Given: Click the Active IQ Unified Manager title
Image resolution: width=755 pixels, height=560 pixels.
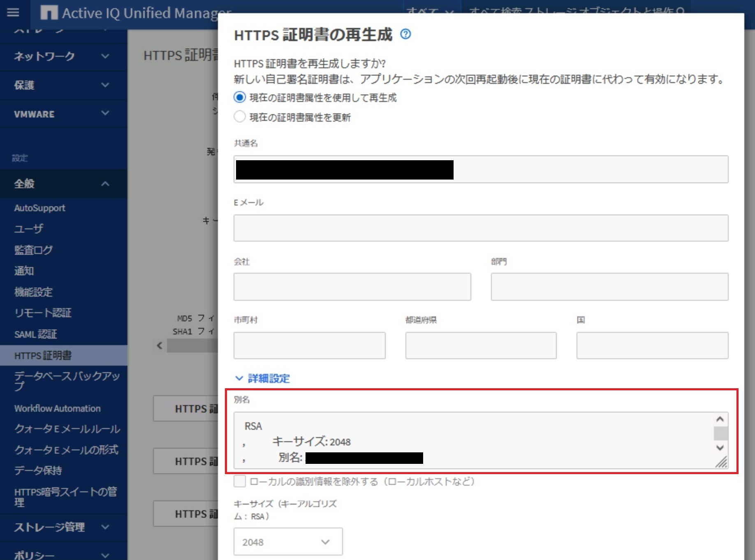Looking at the screenshot, I should (147, 13).
